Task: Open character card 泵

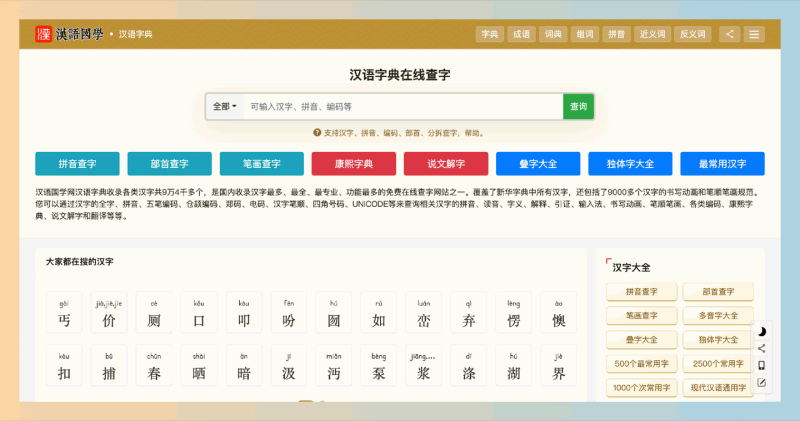Action: coord(379,365)
